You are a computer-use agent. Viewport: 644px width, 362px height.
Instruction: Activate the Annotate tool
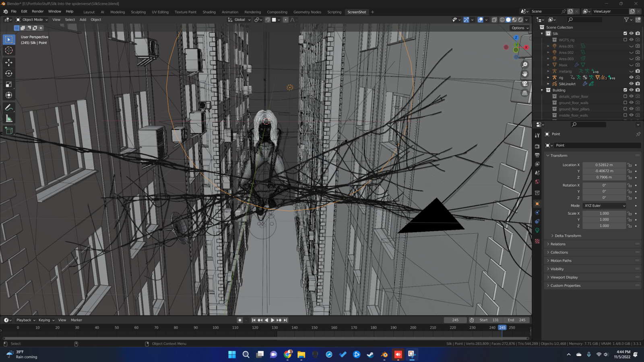8,107
